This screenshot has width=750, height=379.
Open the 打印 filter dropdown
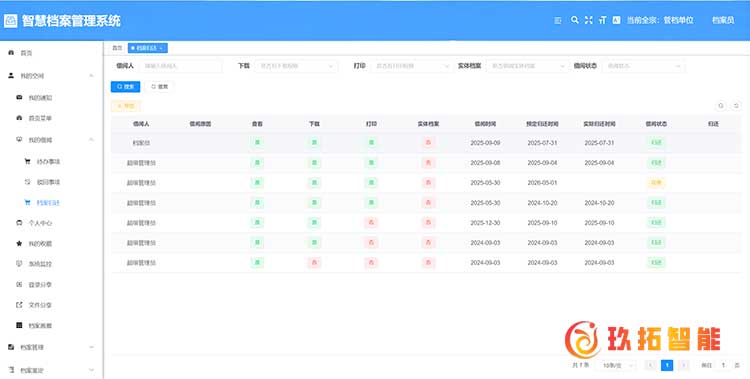click(411, 66)
